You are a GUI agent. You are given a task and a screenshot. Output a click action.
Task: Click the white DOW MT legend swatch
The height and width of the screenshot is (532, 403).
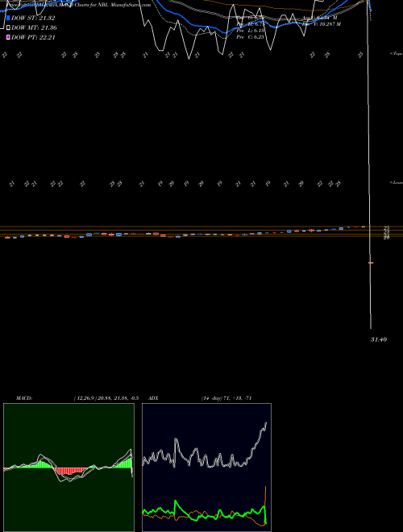tap(9, 28)
